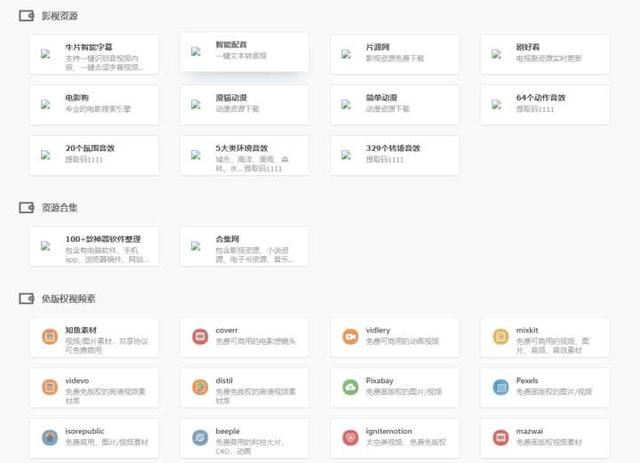Click the red ignitemotion card icon
The height and width of the screenshot is (463, 640).
click(x=350, y=438)
